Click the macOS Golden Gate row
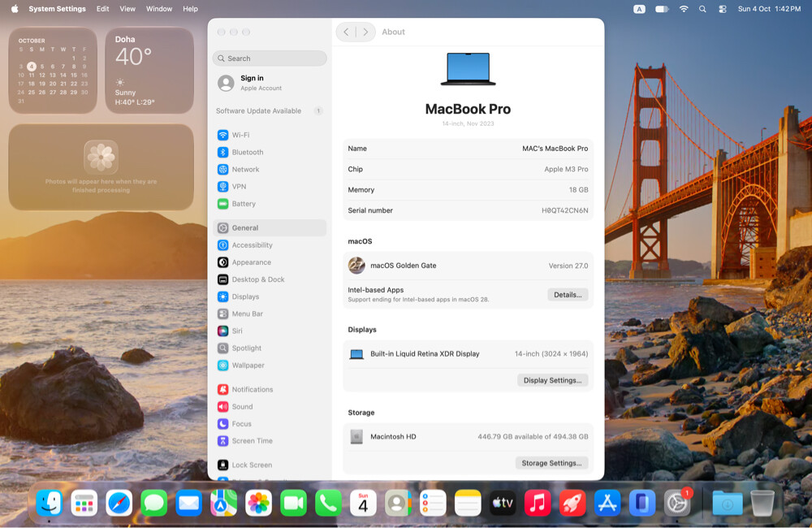Image resolution: width=812 pixels, height=528 pixels. pyautogui.click(x=468, y=266)
